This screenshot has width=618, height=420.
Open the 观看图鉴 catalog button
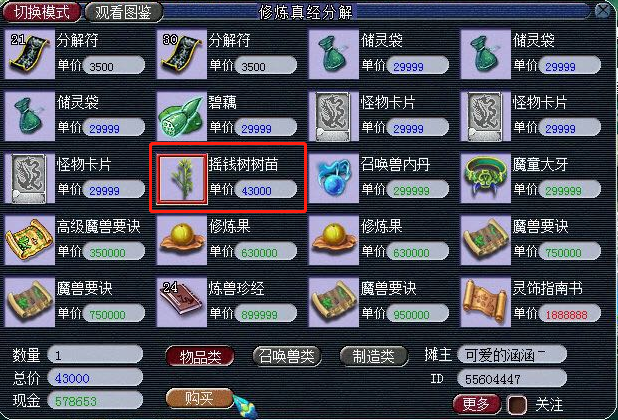pos(123,12)
